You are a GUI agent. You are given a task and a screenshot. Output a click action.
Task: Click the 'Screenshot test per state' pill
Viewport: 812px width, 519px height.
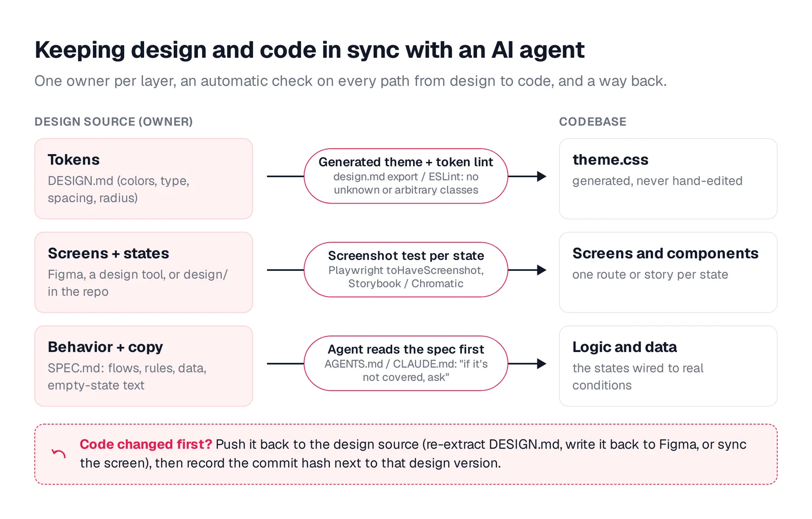(406, 269)
